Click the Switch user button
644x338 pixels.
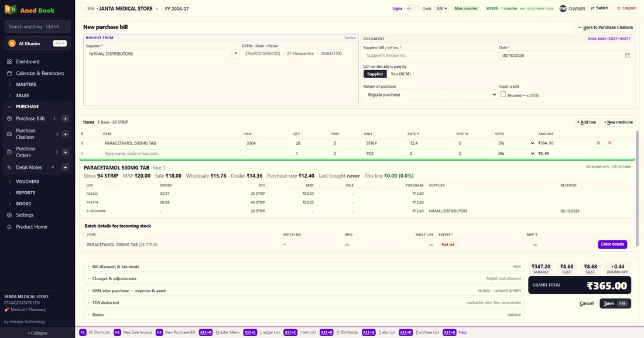[x=600, y=8]
